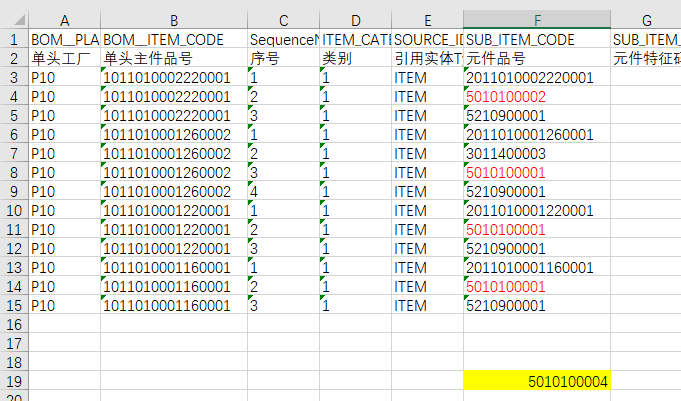Click the cell reading 单头主件品号

pyautogui.click(x=174, y=58)
